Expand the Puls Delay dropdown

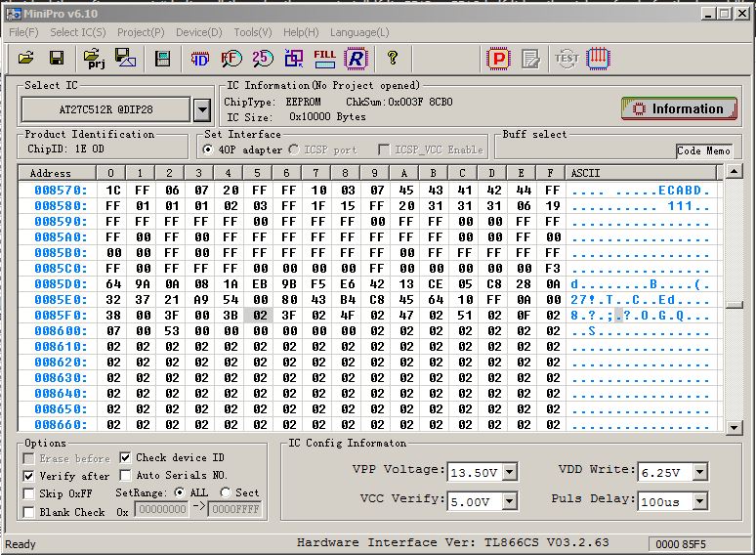(x=698, y=501)
